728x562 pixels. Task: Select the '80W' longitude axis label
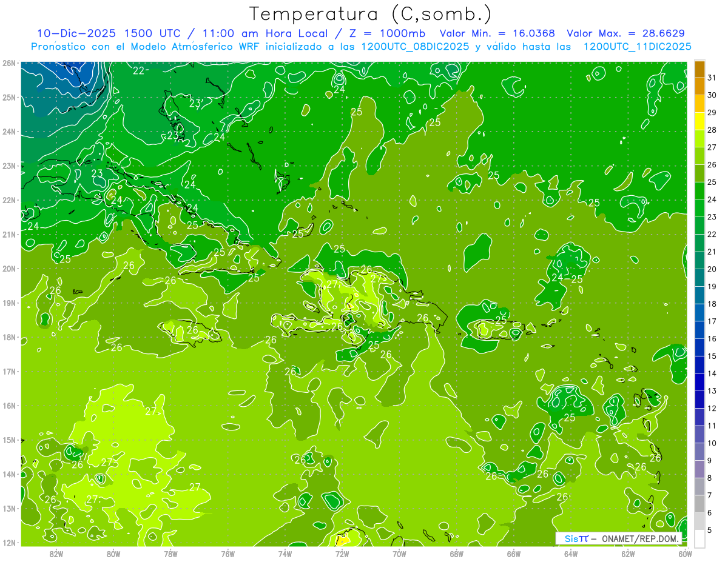pos(113,554)
